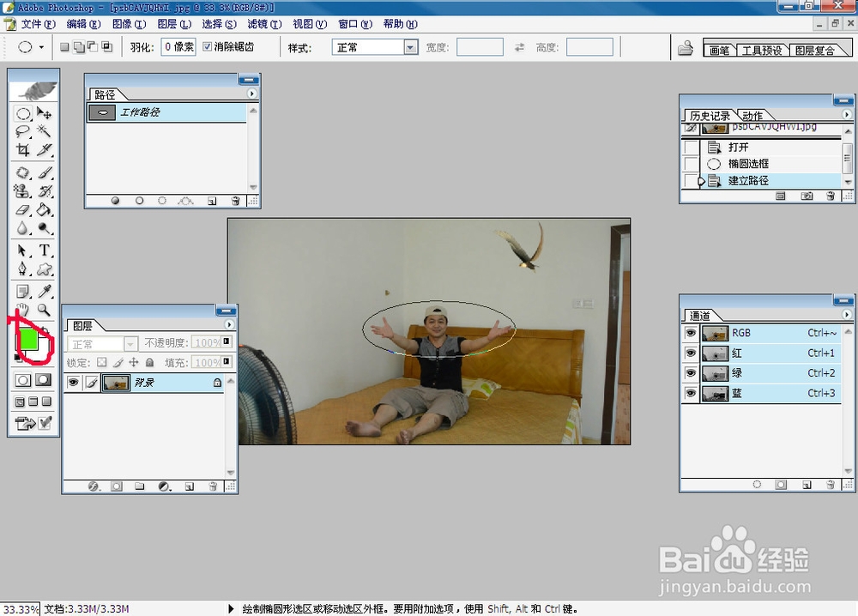The image size is (858, 616).
Task: Open the Image menu
Action: click(130, 24)
